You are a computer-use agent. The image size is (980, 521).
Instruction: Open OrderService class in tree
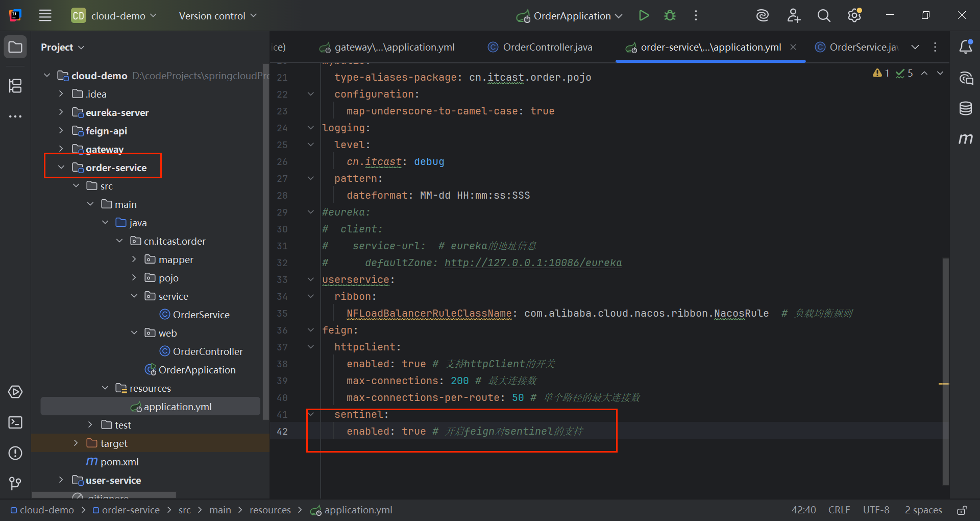(x=194, y=315)
